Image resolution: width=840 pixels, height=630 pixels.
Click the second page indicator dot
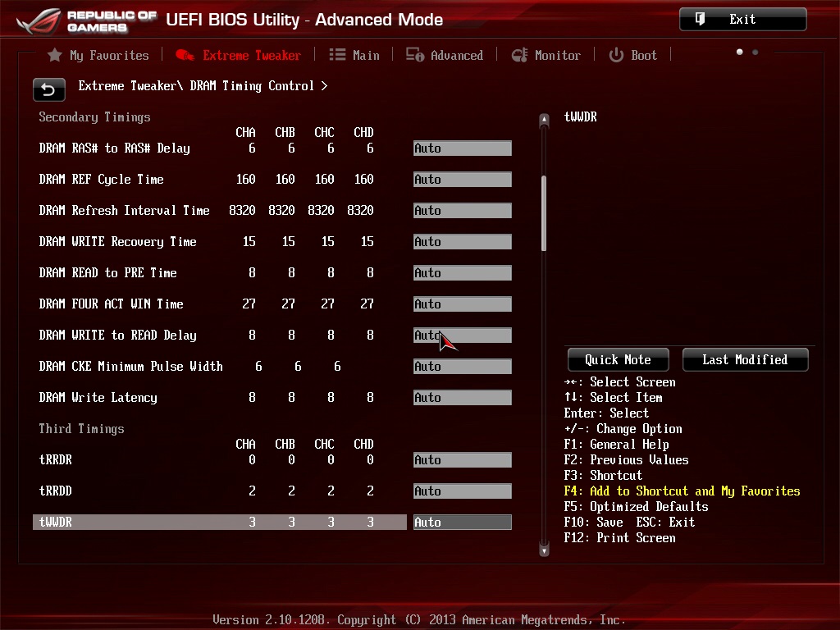[x=756, y=52]
